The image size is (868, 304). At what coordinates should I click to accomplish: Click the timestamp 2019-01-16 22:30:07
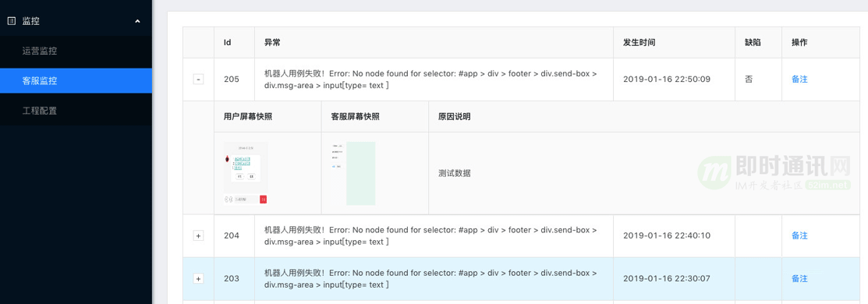(667, 278)
